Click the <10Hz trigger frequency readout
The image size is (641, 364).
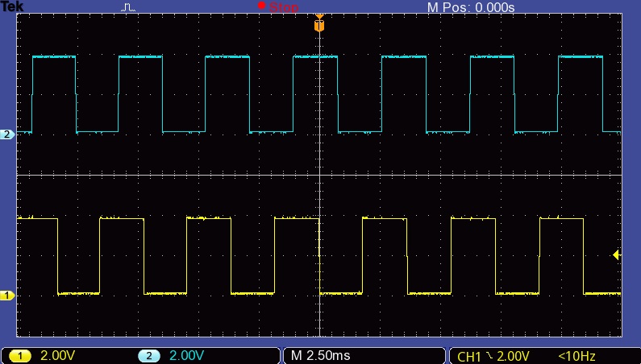pyautogui.click(x=576, y=357)
